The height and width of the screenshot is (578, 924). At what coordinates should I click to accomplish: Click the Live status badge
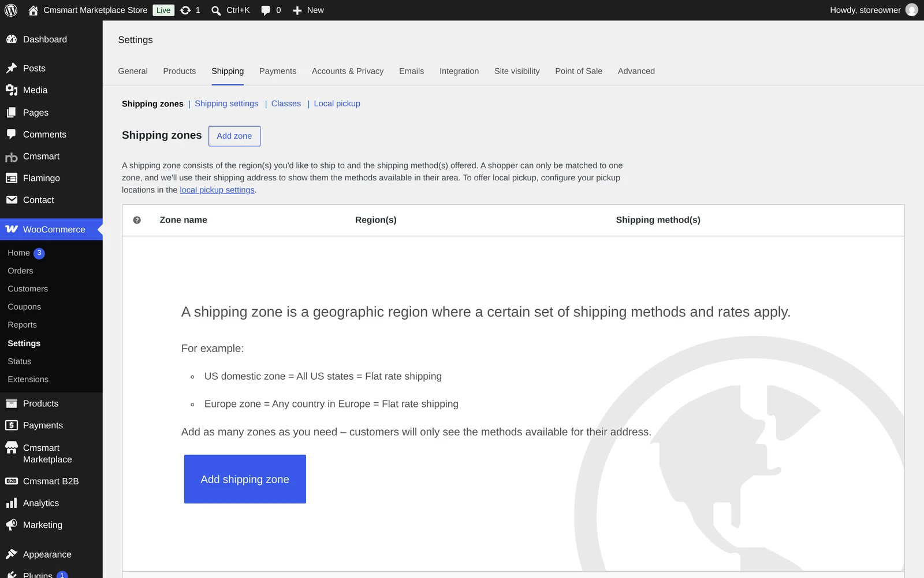[163, 10]
